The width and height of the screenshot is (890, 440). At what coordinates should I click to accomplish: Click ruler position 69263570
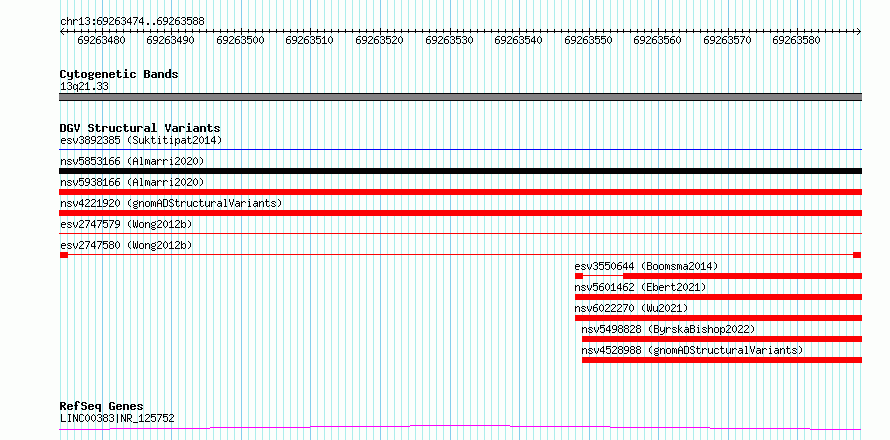[x=728, y=40]
